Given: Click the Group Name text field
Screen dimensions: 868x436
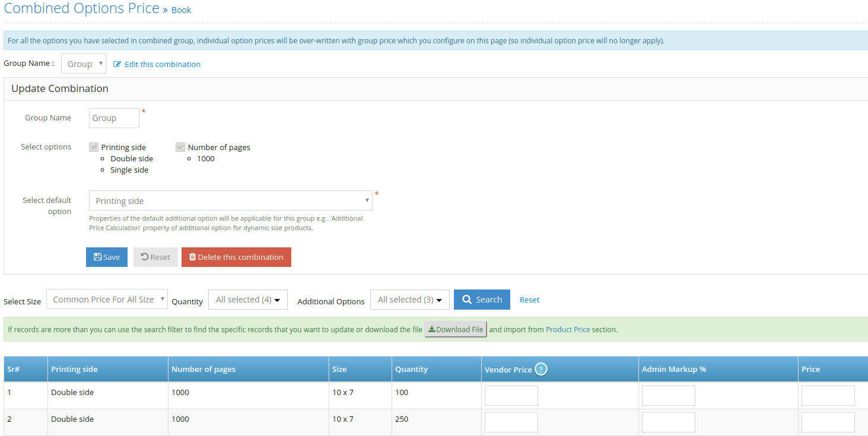Looking at the screenshot, I should (x=114, y=118).
